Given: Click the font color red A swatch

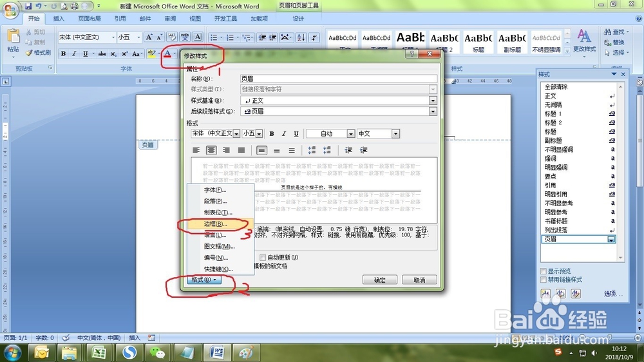Looking at the screenshot, I should pos(167,54).
